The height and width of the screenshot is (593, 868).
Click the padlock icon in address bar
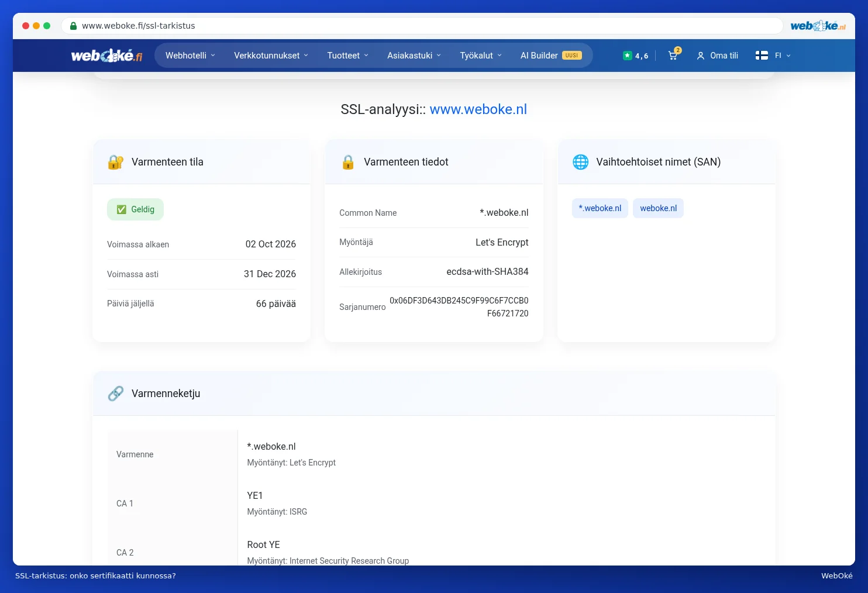tap(73, 26)
